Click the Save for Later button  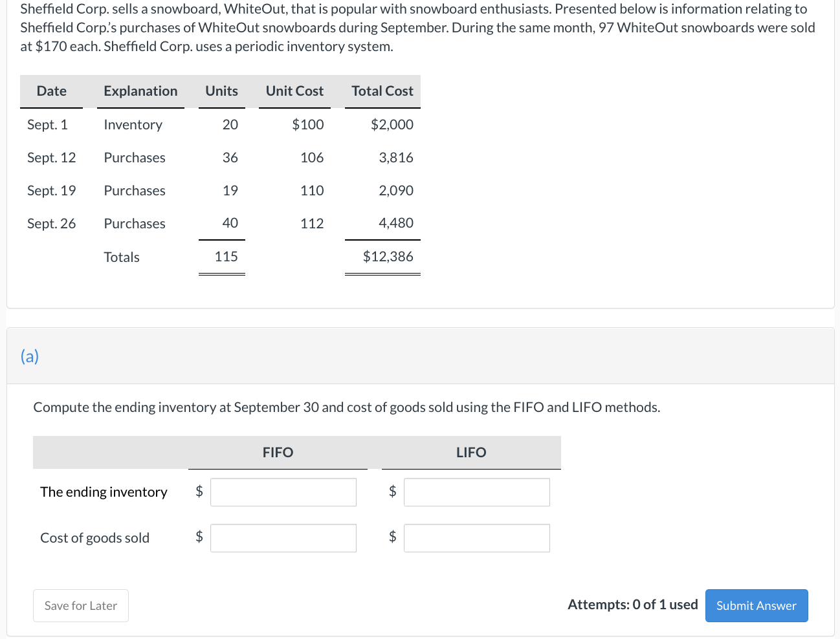pyautogui.click(x=81, y=605)
